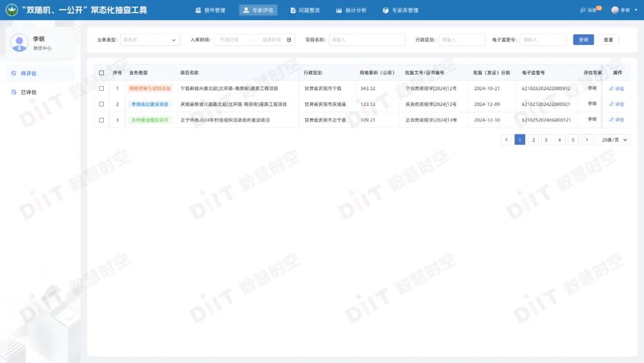Screen dimensions: 644x363
Task: Click 评估 for the 正宁 project row
Action: point(617,119)
